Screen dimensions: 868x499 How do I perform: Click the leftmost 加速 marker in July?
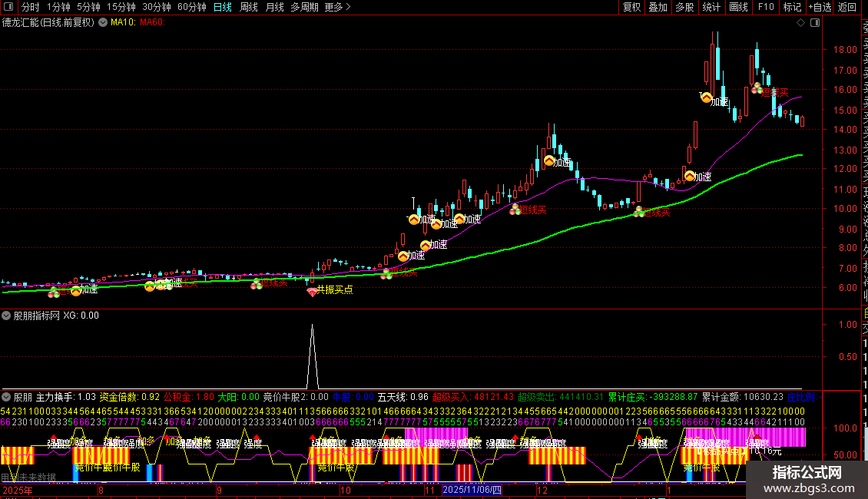(76, 290)
